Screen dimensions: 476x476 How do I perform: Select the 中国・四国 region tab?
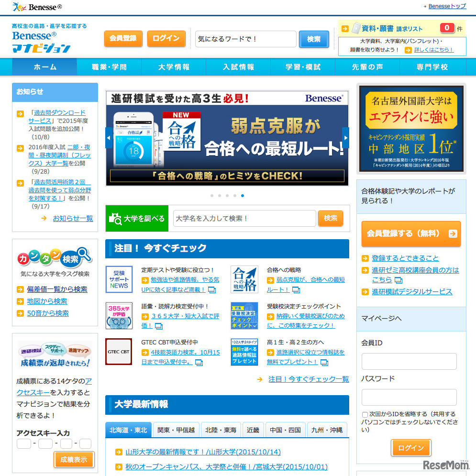285,430
